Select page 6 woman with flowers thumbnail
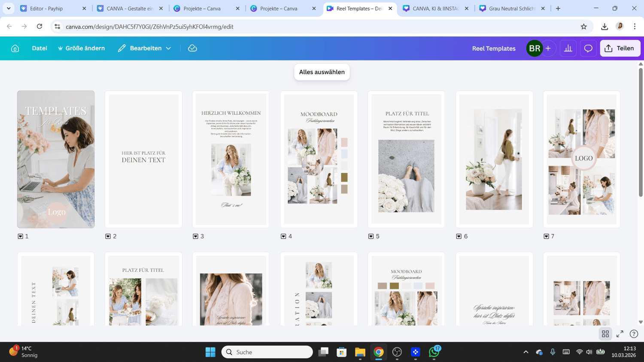The height and width of the screenshot is (362, 644). (494, 159)
